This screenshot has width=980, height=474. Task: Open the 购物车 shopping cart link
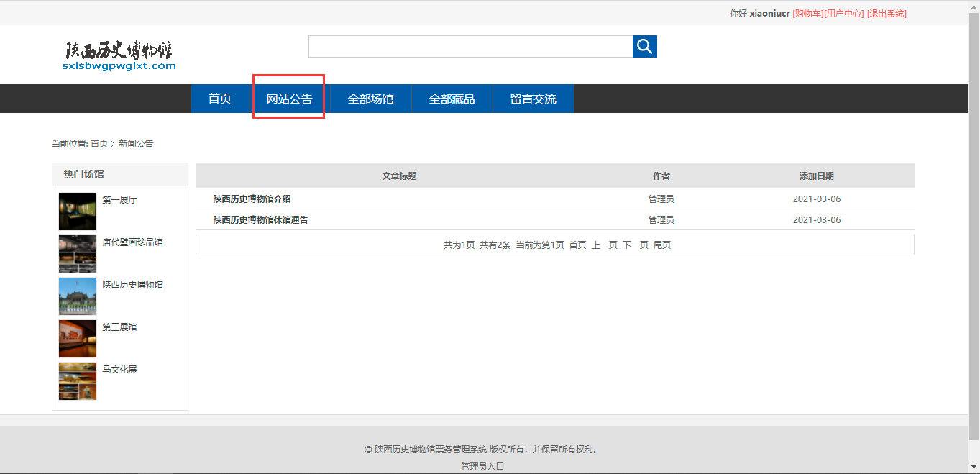[808, 13]
